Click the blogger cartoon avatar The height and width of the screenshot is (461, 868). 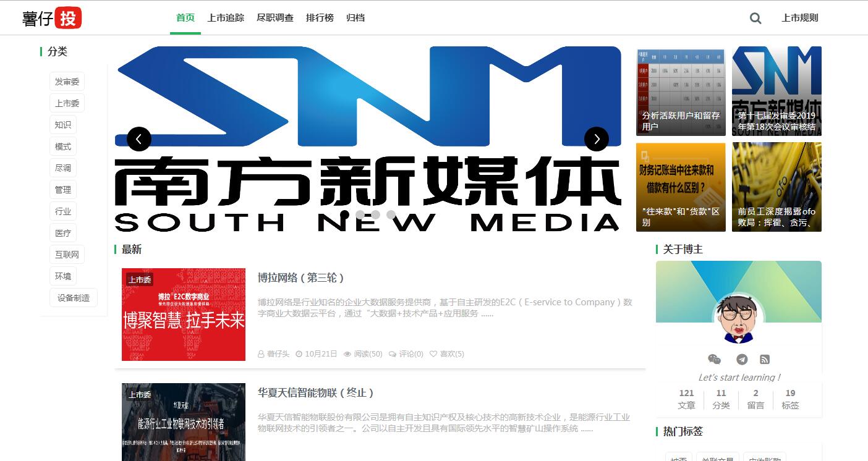[x=739, y=318]
